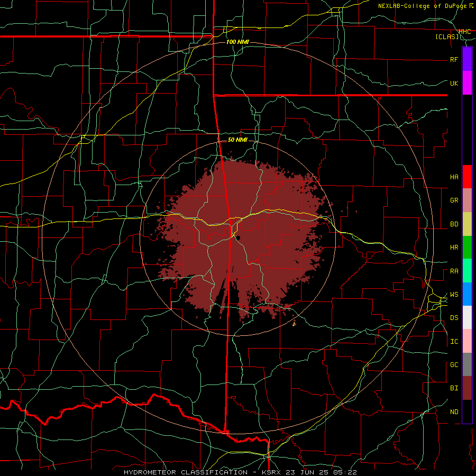Select the white DS legend swatch

467,317
